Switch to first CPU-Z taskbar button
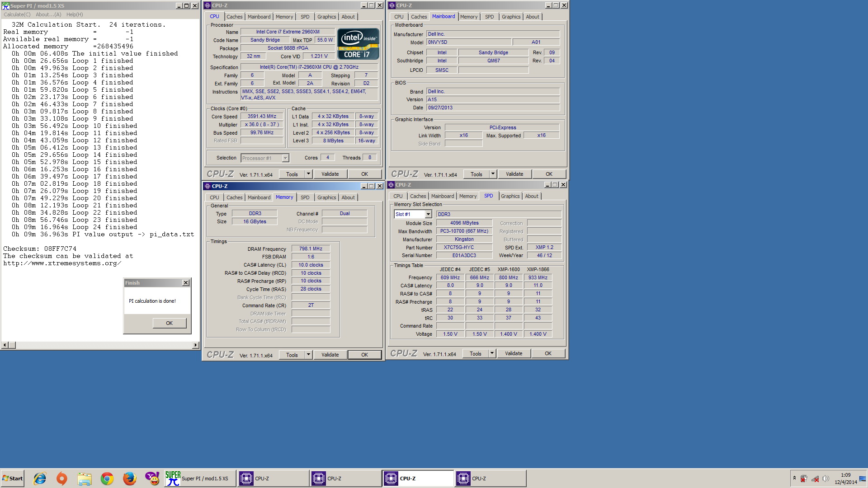 [273, 479]
